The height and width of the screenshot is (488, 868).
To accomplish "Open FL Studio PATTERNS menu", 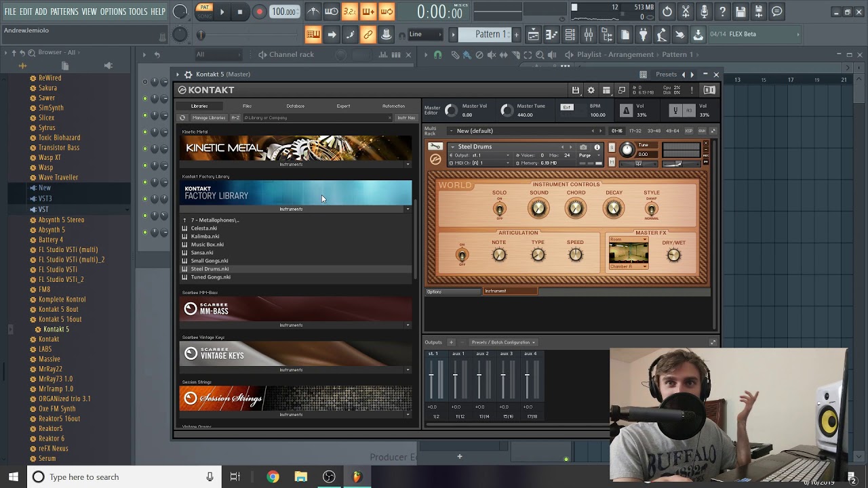I will 64,12.
